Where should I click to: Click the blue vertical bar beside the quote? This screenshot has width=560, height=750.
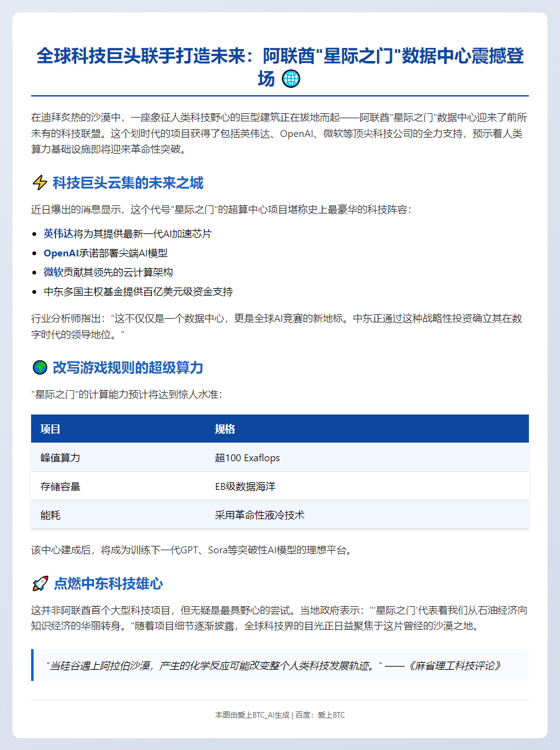(34, 665)
